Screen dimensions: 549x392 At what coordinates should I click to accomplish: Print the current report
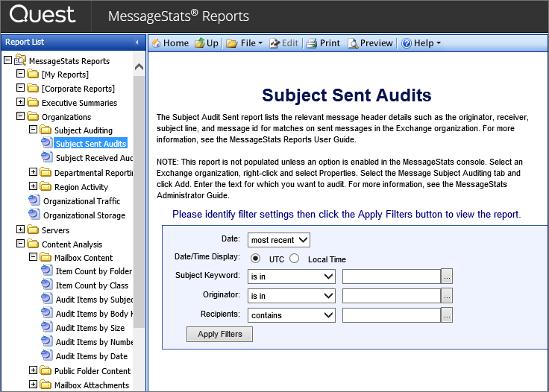click(323, 43)
